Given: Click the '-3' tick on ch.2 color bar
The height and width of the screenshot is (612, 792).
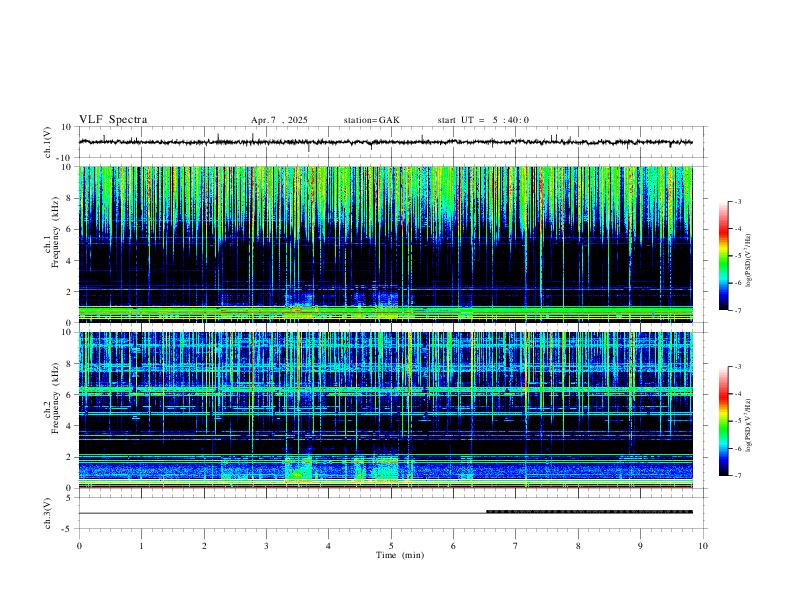Looking at the screenshot, I should coord(737,367).
